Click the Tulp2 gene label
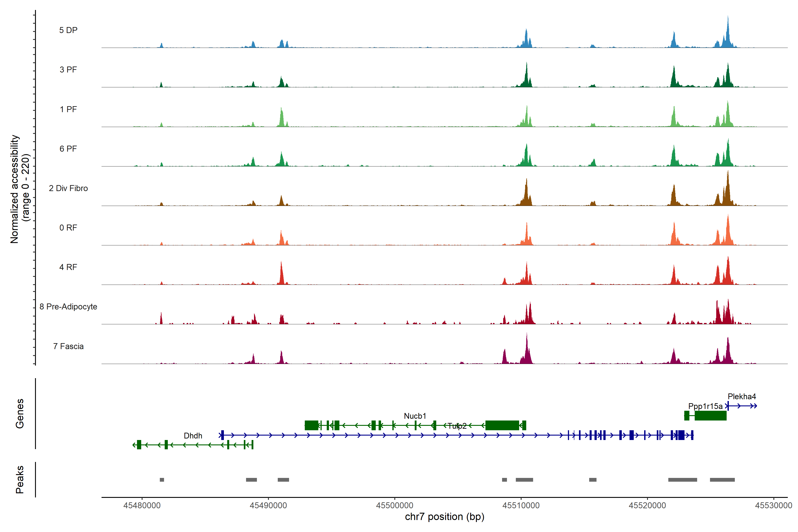 [457, 426]
